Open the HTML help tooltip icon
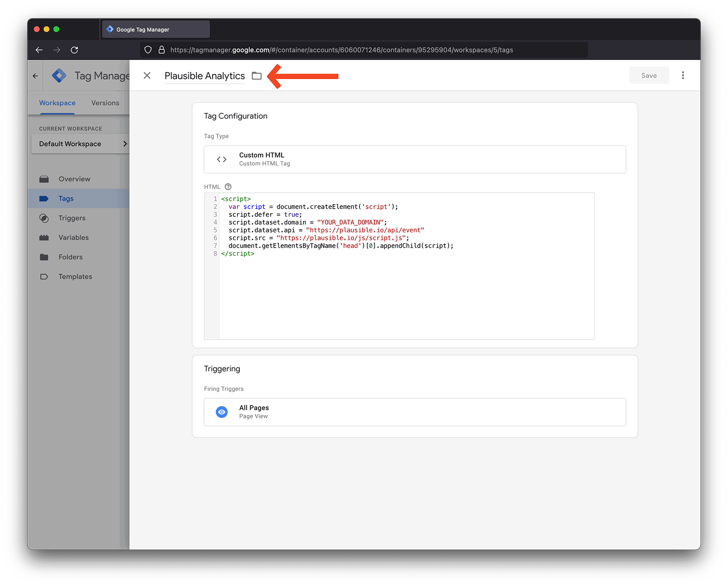The image size is (728, 586). point(227,186)
